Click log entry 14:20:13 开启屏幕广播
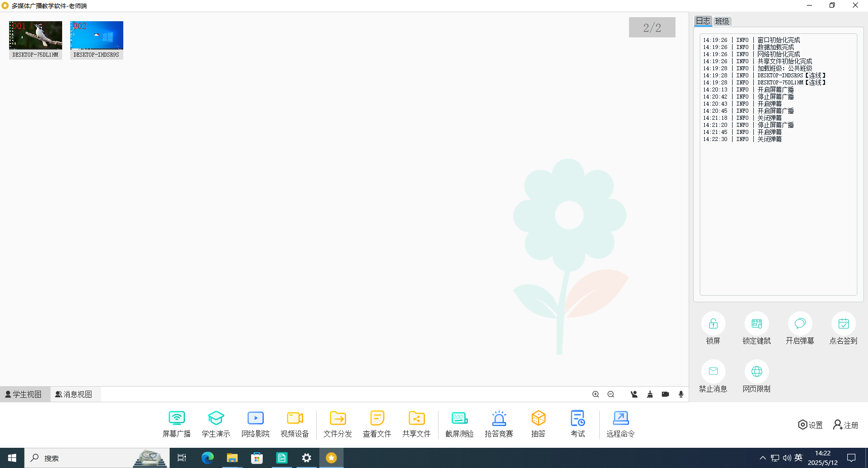Viewport: 868px width, 468px height. pyautogui.click(x=748, y=89)
